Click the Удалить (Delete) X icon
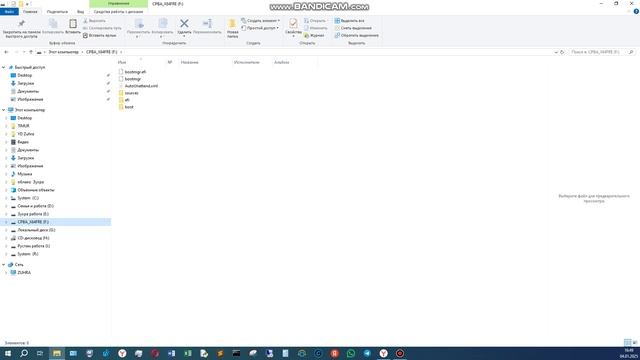The image size is (640, 360). click(184, 24)
